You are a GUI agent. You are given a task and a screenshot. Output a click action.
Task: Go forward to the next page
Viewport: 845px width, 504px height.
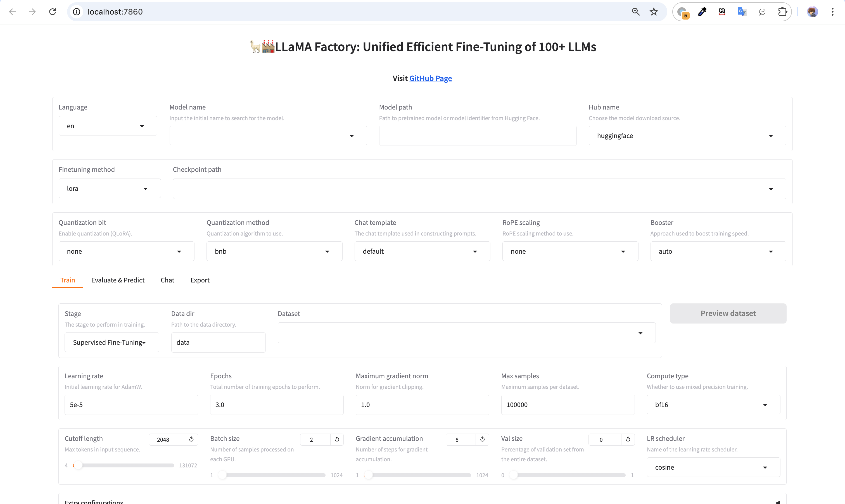point(32,12)
